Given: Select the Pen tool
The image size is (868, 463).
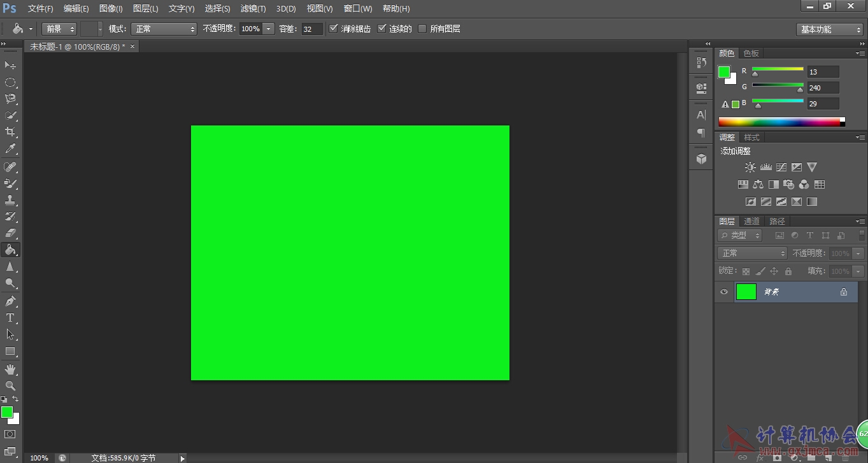Looking at the screenshot, I should point(10,301).
